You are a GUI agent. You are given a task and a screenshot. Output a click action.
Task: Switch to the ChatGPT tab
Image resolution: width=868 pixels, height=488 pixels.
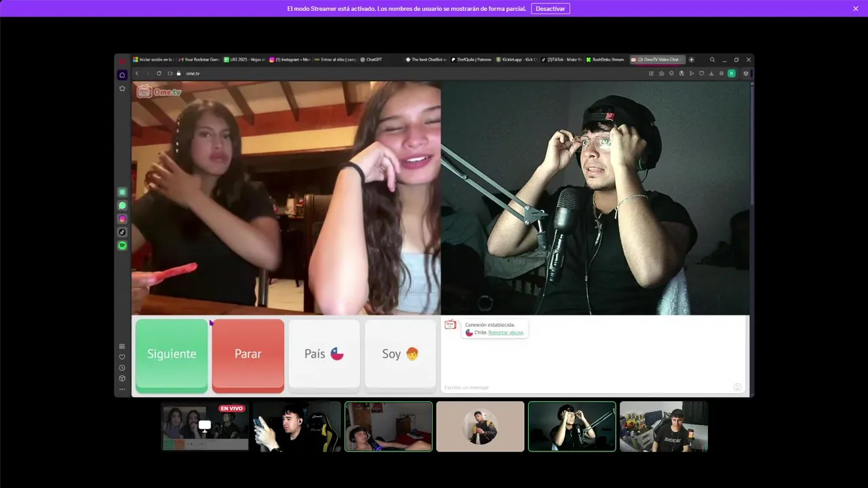(x=380, y=60)
